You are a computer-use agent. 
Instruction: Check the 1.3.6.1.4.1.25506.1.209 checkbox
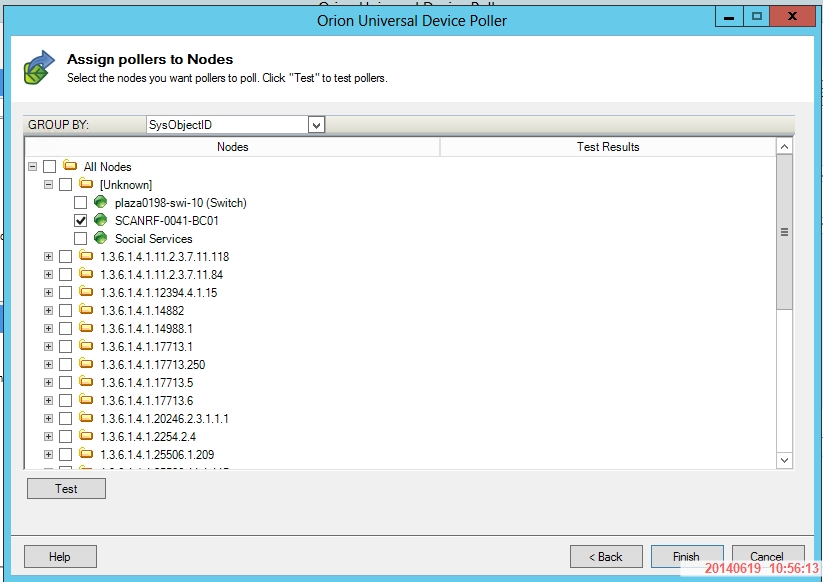point(66,454)
